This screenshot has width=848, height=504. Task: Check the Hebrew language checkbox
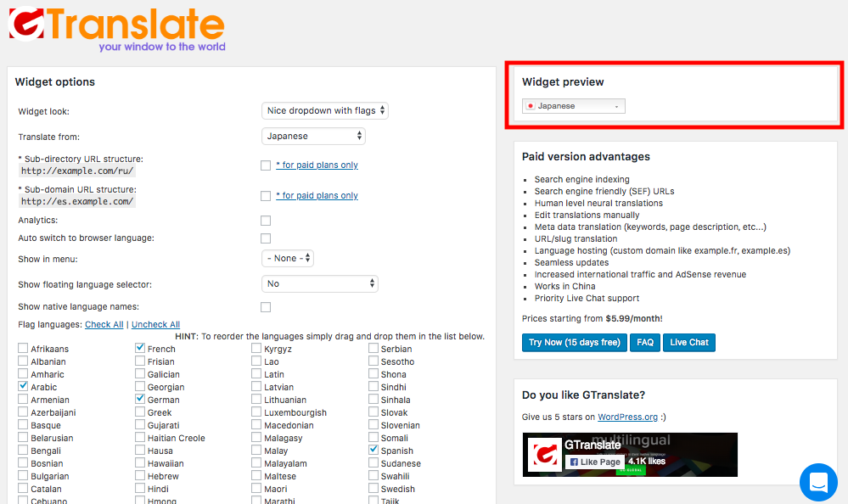coord(140,475)
